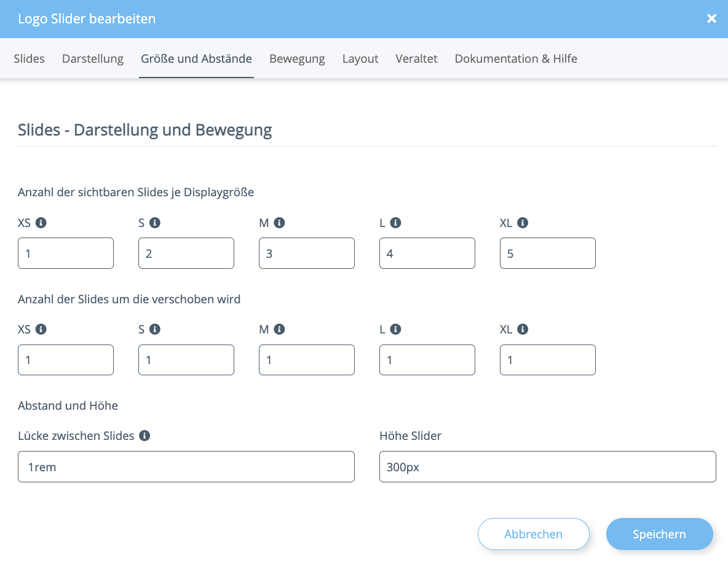Focus the XL visible slides field
This screenshot has height=566, width=728.
point(548,253)
